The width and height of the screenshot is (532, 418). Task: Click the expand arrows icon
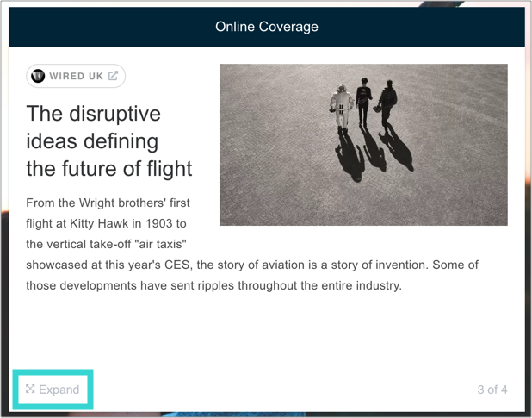pyautogui.click(x=30, y=389)
